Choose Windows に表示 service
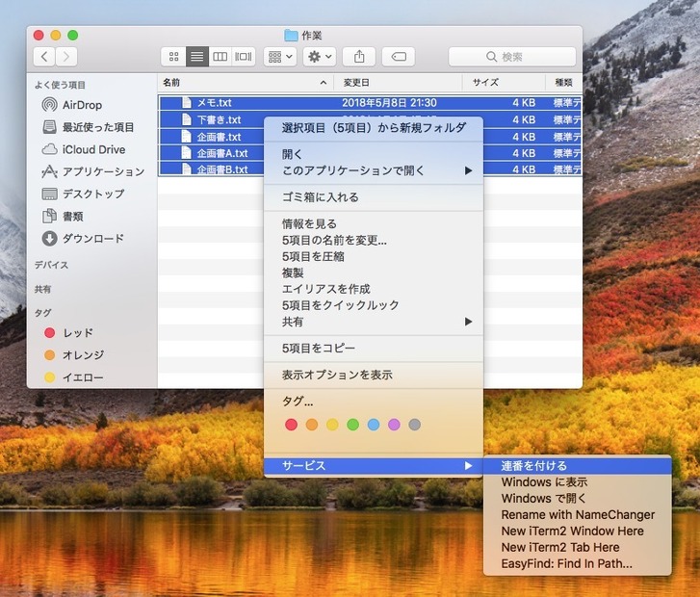 (x=577, y=482)
